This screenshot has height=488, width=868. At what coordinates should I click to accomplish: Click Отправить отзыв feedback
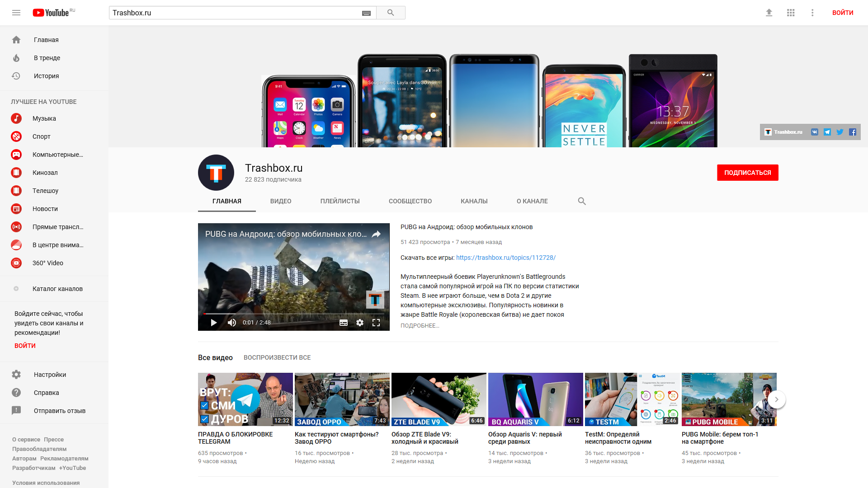(x=54, y=411)
